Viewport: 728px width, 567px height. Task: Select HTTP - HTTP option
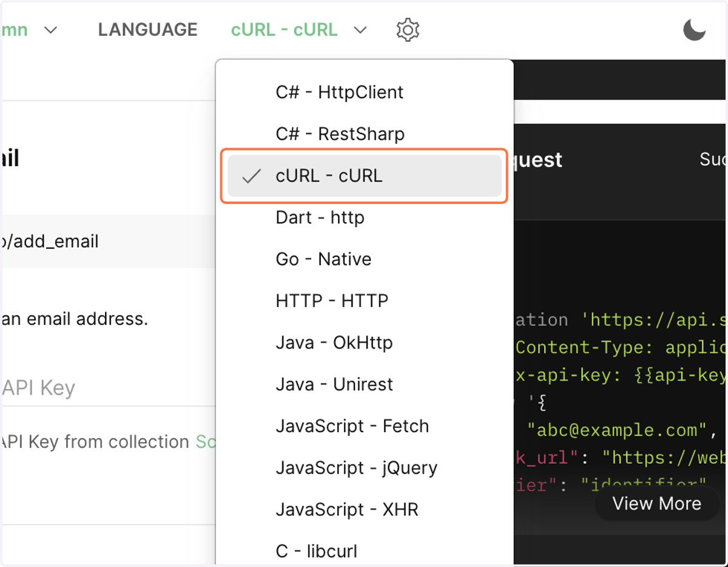point(364,301)
